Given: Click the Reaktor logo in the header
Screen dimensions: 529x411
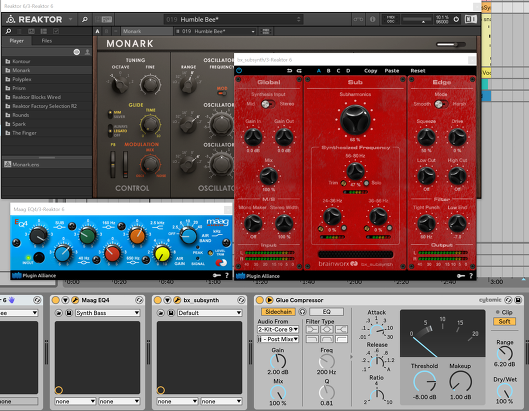Looking at the screenshot, I should point(10,20).
